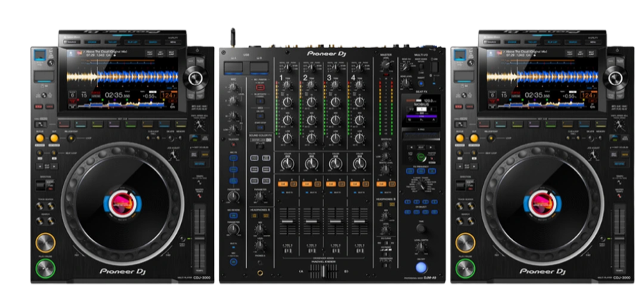Screen dimensions: 644x298
Task: Set Loop In on the right CDJ-3000
Action: click(459, 138)
